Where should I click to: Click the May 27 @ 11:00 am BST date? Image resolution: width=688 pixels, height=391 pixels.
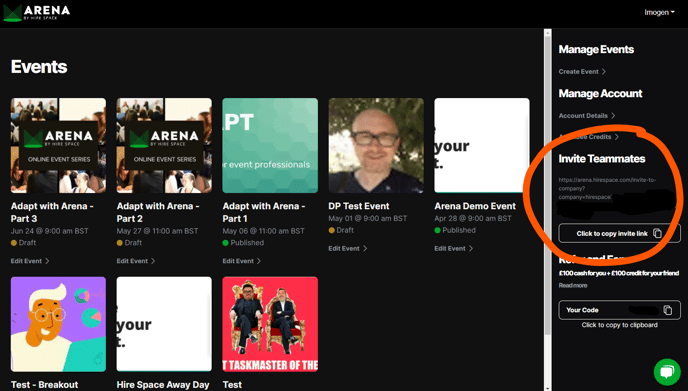(x=157, y=231)
